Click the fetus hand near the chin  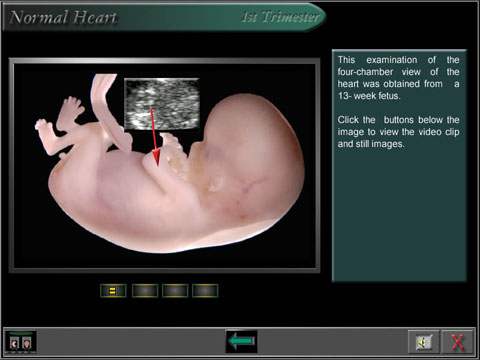(x=173, y=150)
